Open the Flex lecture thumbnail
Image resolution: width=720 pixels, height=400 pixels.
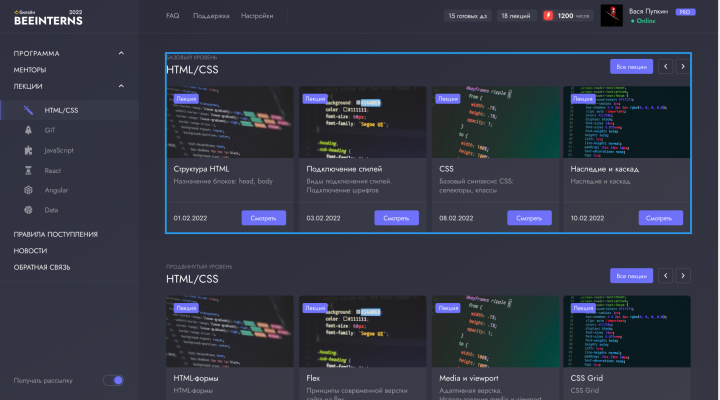(362, 331)
